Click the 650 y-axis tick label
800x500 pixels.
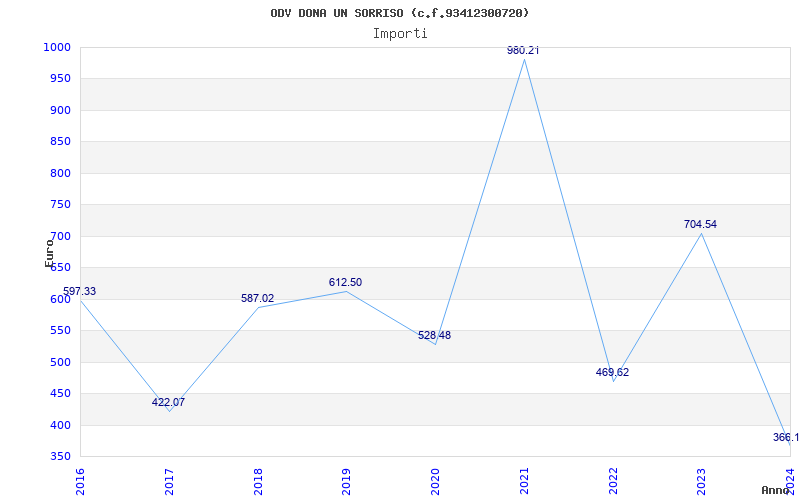(60, 268)
